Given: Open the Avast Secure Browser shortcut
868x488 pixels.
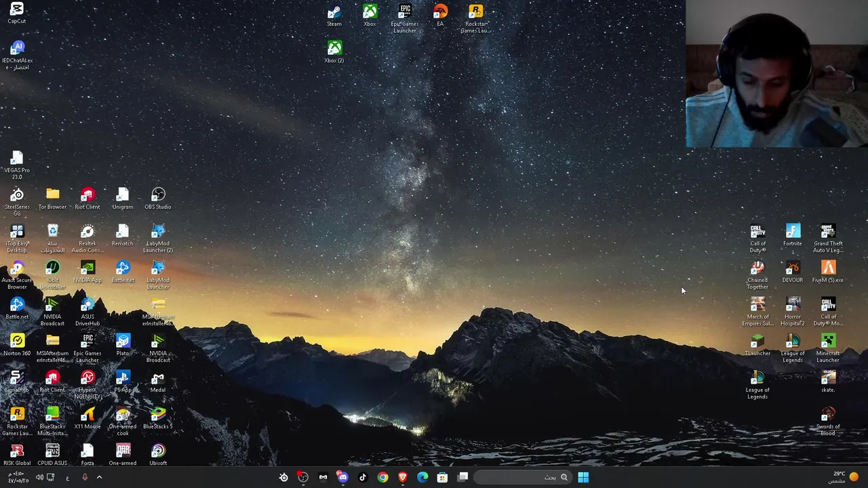Looking at the screenshot, I should [x=17, y=274].
